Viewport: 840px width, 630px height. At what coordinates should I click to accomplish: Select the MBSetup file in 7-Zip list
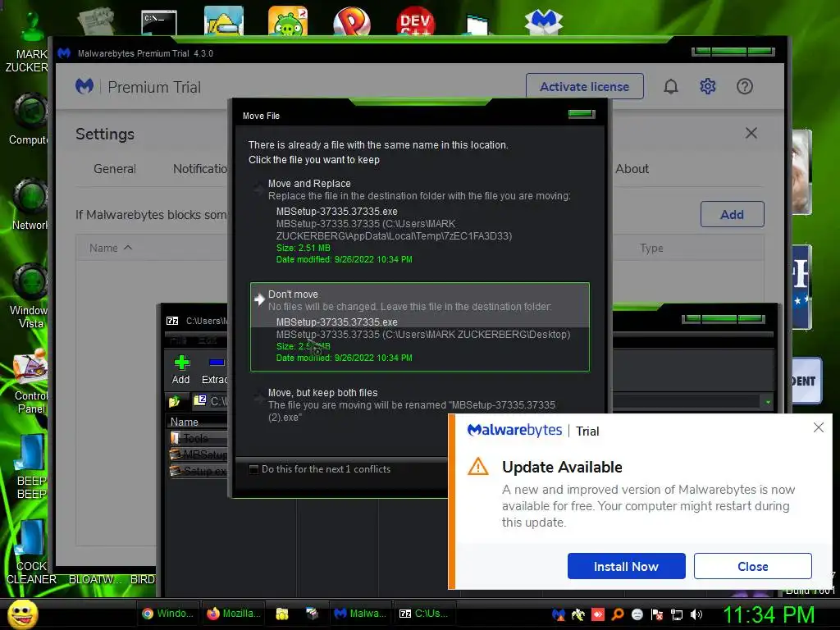coord(199,454)
